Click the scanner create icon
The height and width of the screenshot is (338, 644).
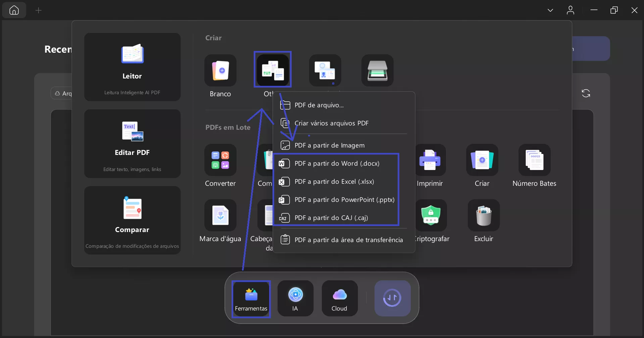(x=377, y=70)
